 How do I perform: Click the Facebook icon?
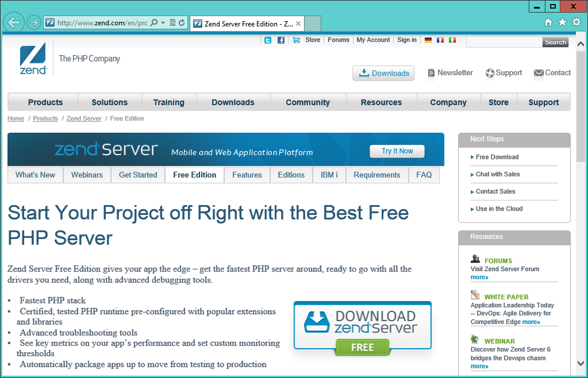tap(281, 40)
